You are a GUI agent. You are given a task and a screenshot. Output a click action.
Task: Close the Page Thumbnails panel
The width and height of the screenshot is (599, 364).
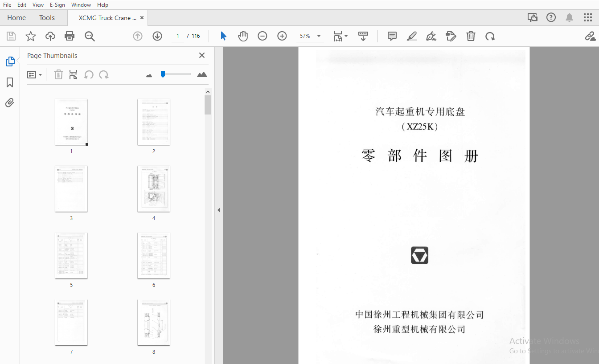202,55
